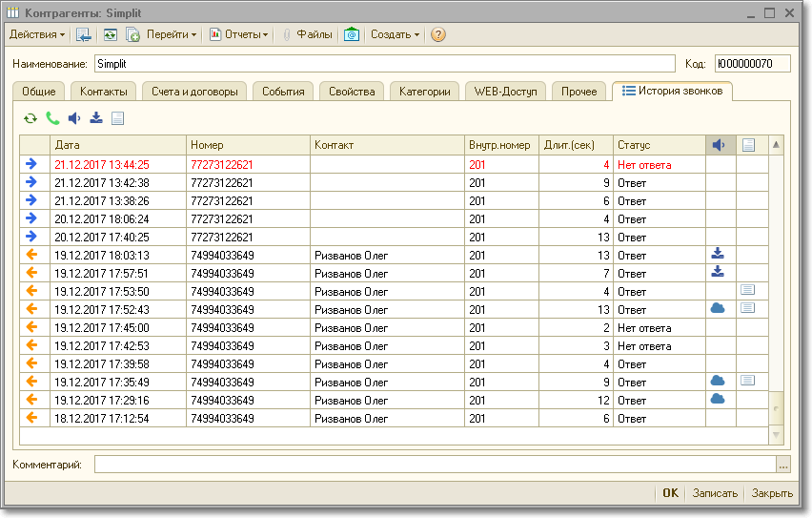The image size is (812, 518).
Task: Click into the Комментарий text field
Action: (x=435, y=465)
